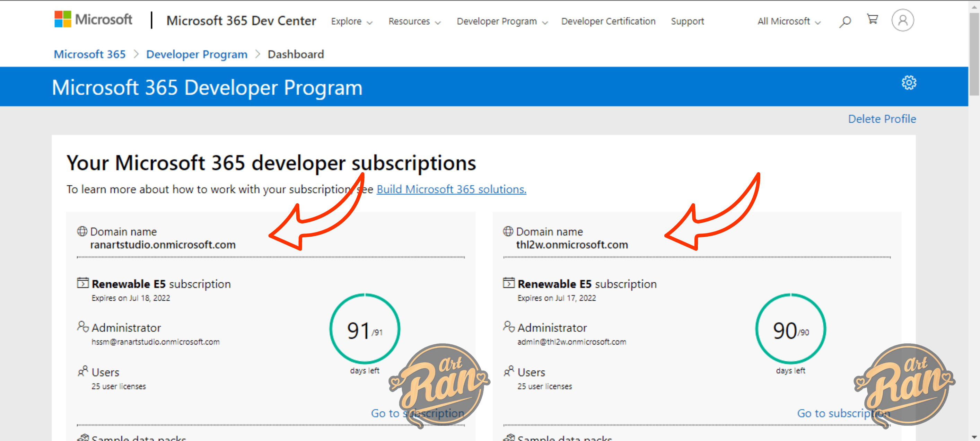The height and width of the screenshot is (441, 980).
Task: Select admin@thl2w.onmicrosoft.com admin email
Action: [x=571, y=342]
